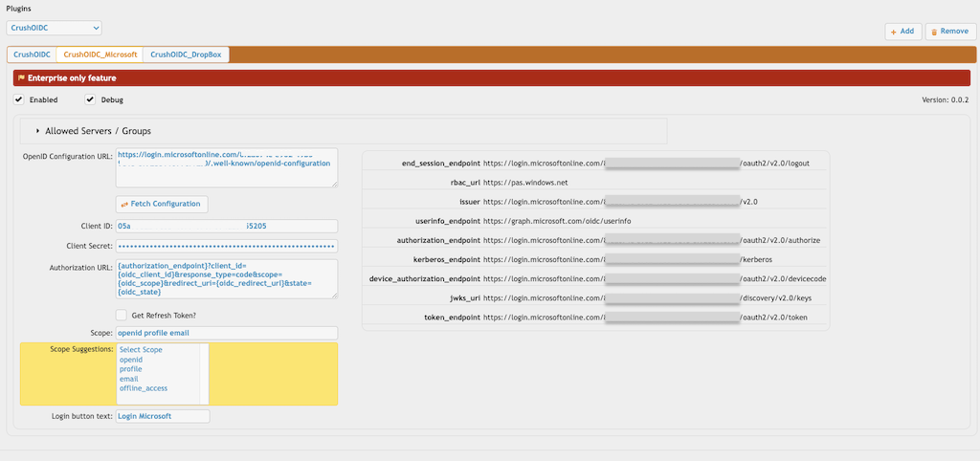Expand Allowed Servers / Groups section
This screenshot has width=980, height=461.
(x=344, y=131)
